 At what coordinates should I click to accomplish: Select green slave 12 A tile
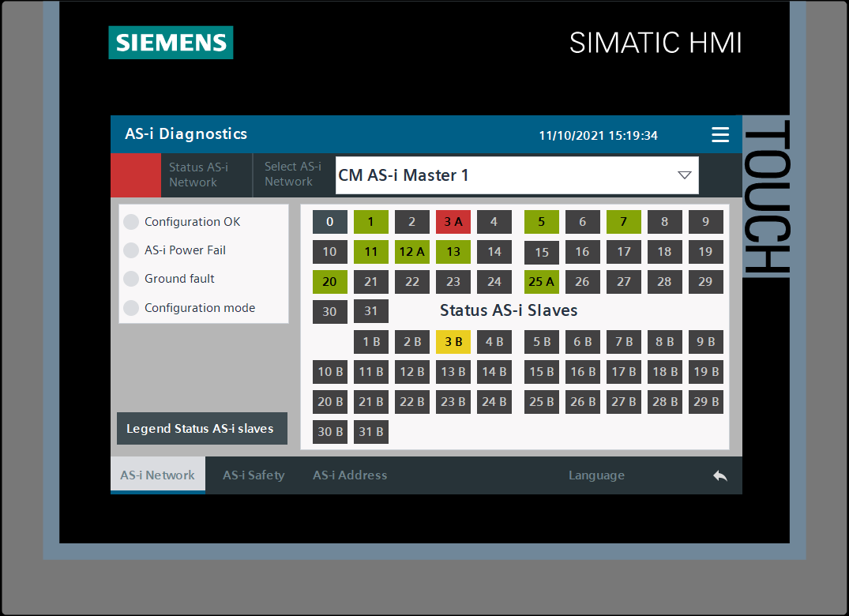point(412,252)
